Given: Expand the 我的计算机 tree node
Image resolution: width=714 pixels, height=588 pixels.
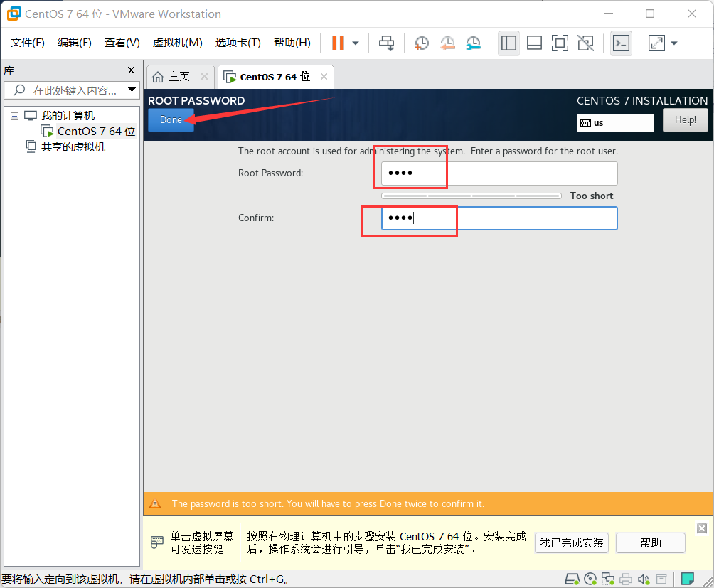Looking at the screenshot, I should coord(14,115).
